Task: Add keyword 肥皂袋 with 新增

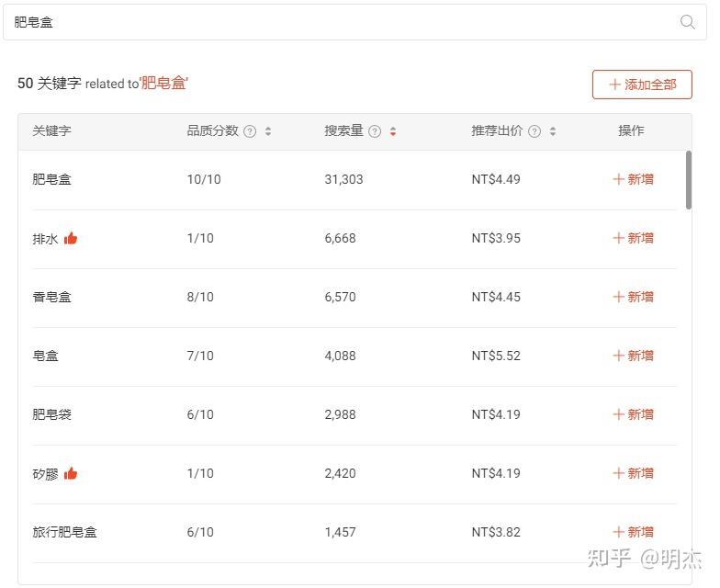Action: (633, 414)
